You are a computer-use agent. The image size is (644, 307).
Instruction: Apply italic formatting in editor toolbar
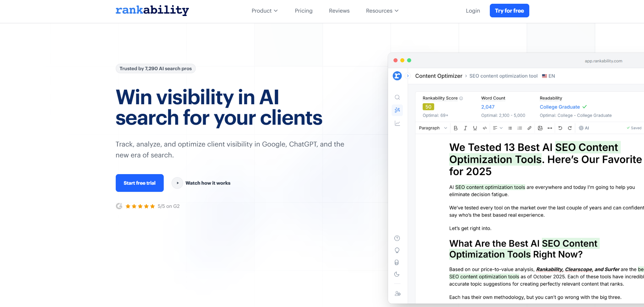[465, 128]
